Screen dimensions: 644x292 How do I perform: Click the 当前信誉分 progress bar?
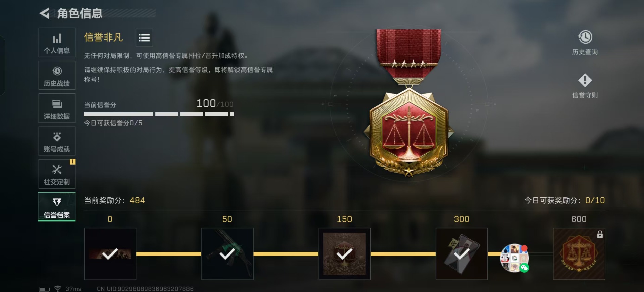point(159,114)
